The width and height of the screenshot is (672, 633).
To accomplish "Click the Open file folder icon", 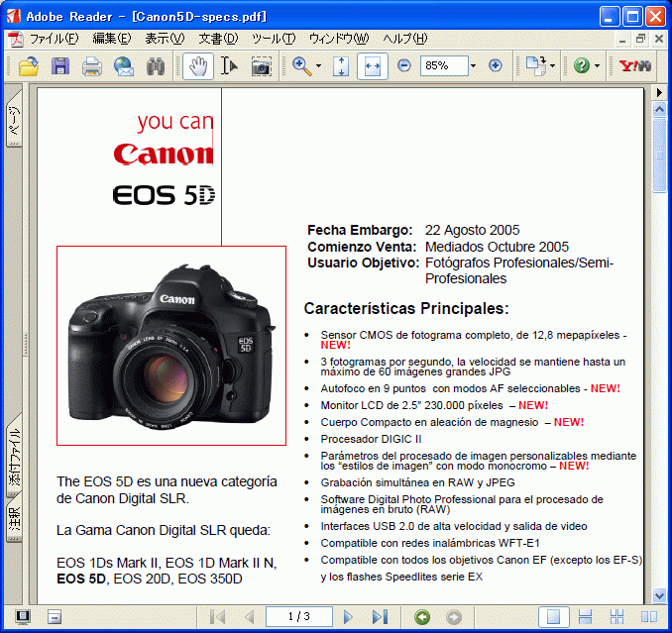I will tap(29, 66).
